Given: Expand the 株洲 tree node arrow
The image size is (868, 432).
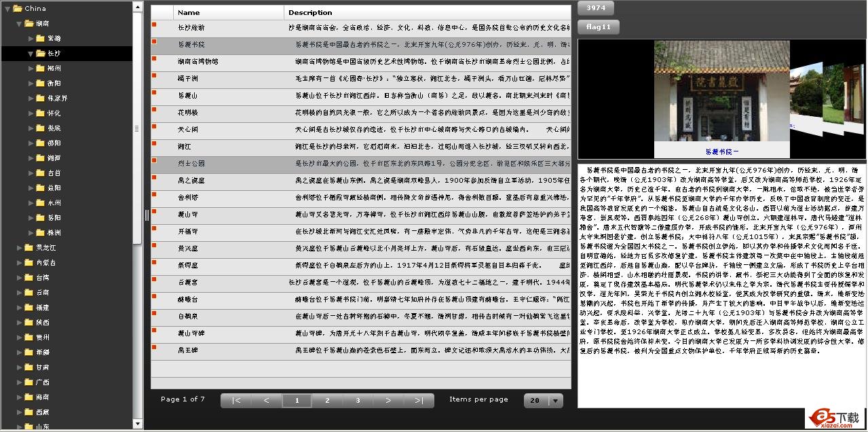Looking at the screenshot, I should [31, 232].
